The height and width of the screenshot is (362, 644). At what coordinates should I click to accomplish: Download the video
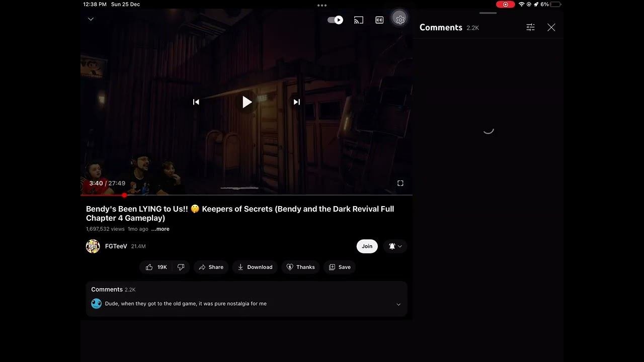click(x=255, y=267)
